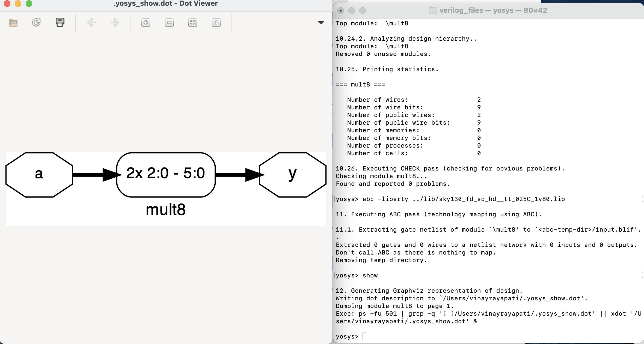The height and width of the screenshot is (344, 644).
Task: Fit the graph to the window
Action: pyautogui.click(x=192, y=23)
